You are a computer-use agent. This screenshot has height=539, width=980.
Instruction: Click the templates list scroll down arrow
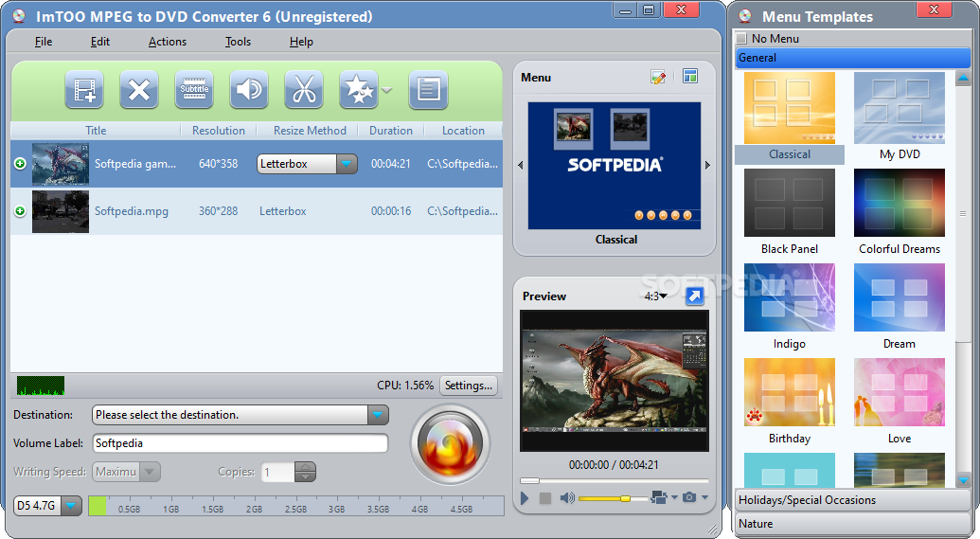point(963,480)
